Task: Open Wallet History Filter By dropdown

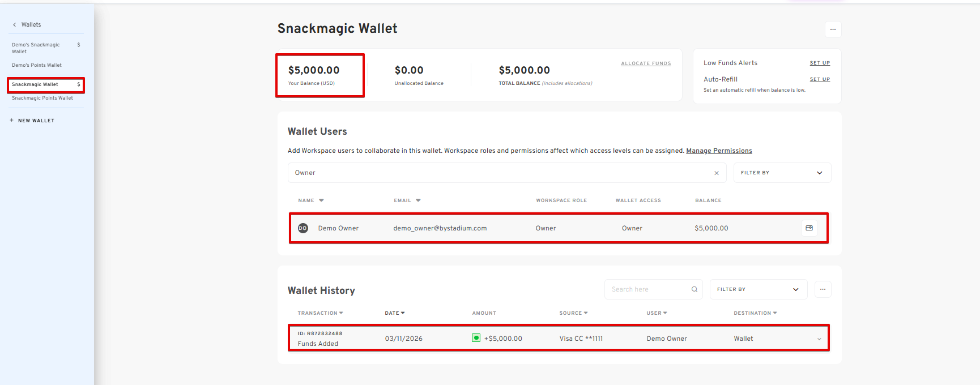Action: click(x=758, y=289)
